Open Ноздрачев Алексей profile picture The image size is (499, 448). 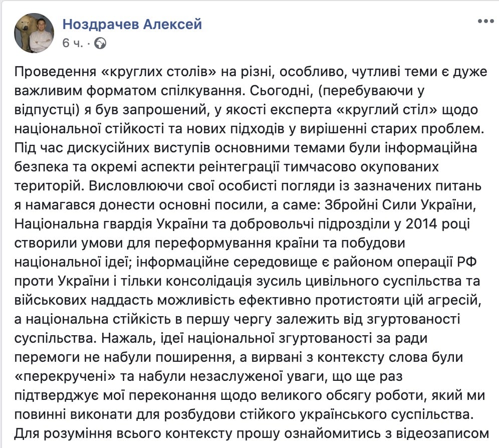(34, 33)
